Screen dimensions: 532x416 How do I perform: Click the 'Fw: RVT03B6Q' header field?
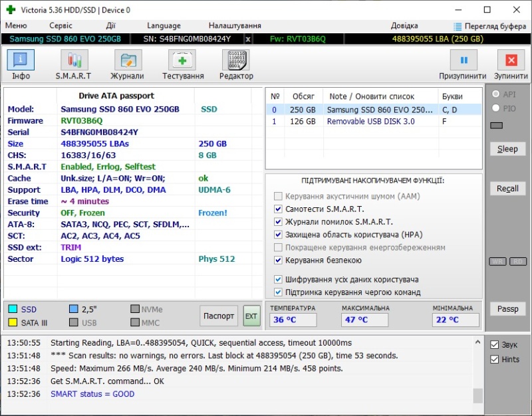[298, 39]
